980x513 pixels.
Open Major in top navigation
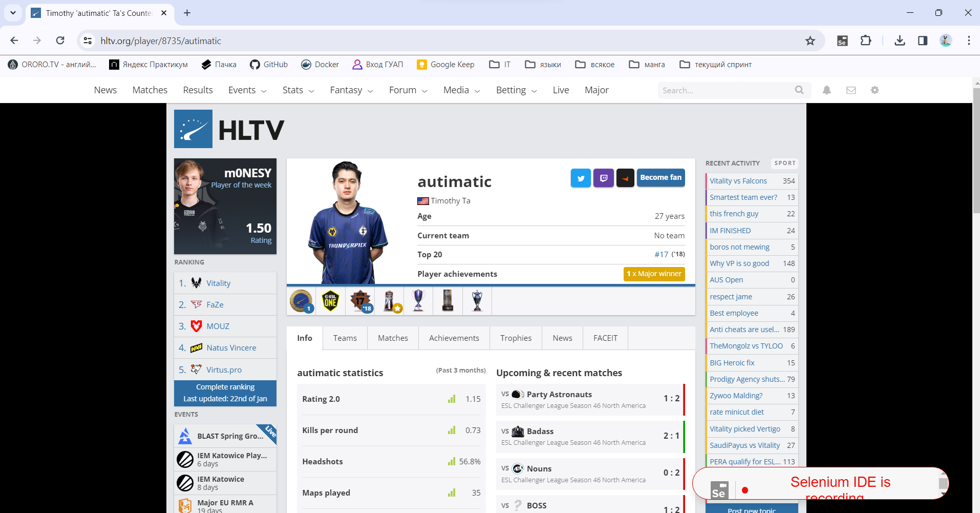click(x=596, y=90)
